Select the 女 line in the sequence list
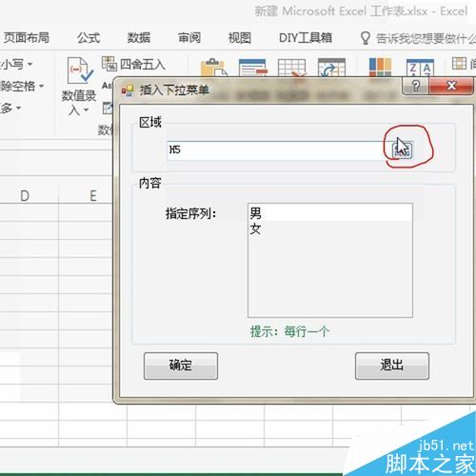 click(330, 229)
